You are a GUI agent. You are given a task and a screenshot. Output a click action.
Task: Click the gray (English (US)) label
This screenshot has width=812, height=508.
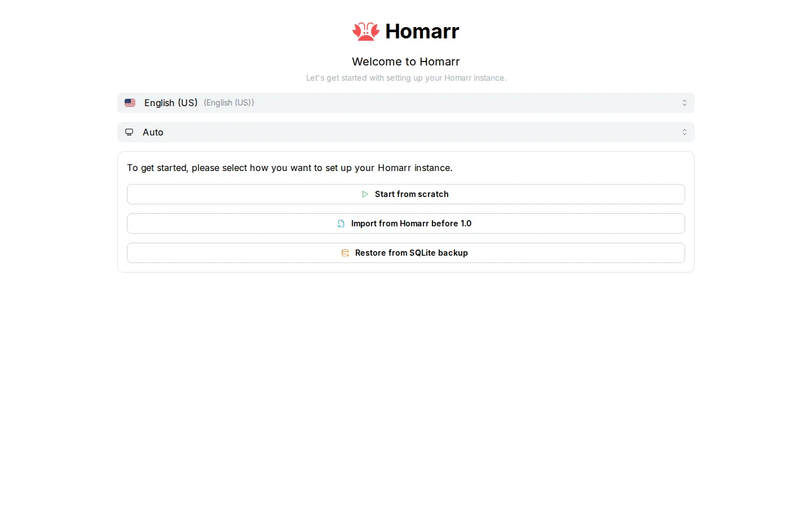click(x=229, y=103)
